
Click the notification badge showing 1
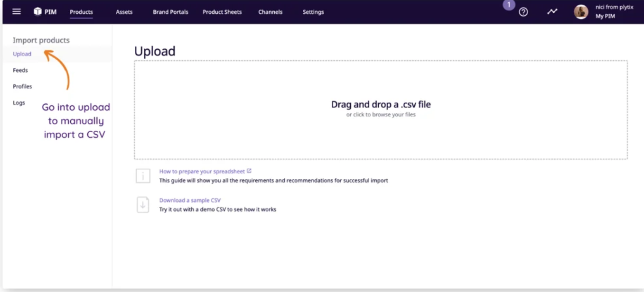click(509, 5)
